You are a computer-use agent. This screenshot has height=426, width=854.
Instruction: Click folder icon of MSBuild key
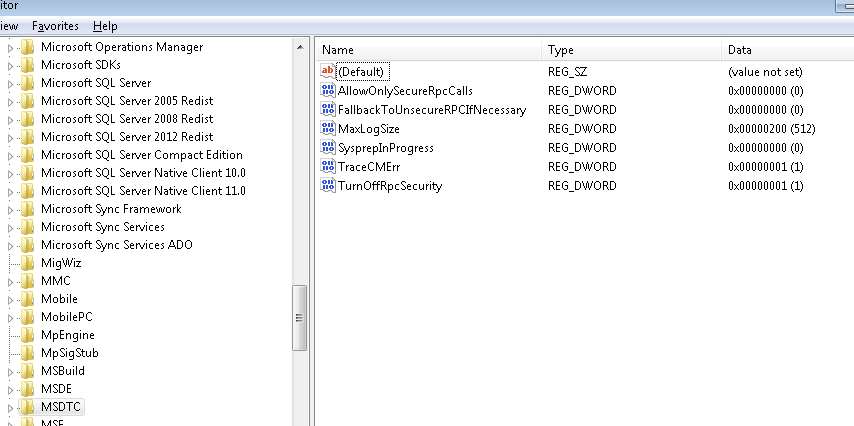pyautogui.click(x=27, y=370)
